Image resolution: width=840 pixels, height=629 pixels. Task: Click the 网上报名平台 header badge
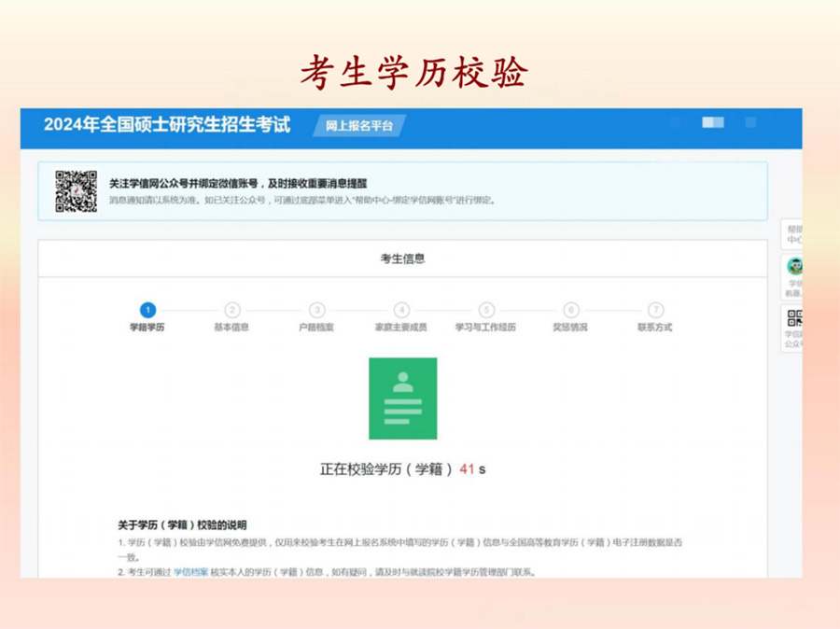point(359,126)
